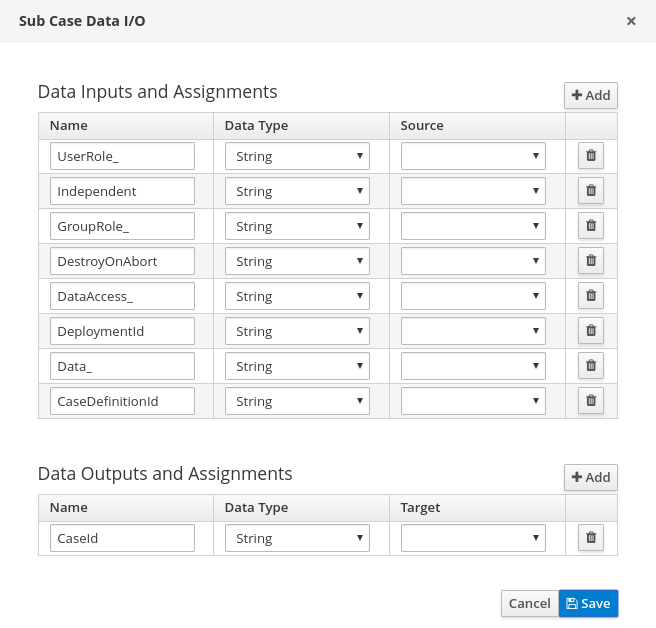Save the Sub Case Data I/O
The image size is (656, 628).
point(588,603)
